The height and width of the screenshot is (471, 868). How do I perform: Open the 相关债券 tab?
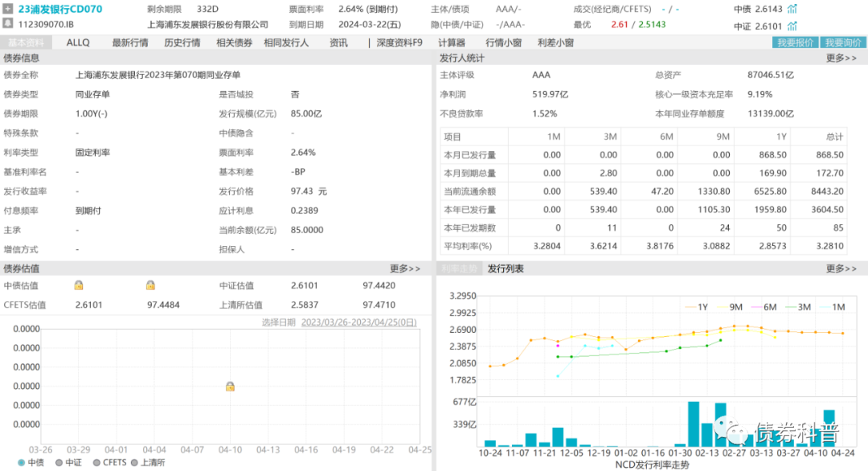234,43
